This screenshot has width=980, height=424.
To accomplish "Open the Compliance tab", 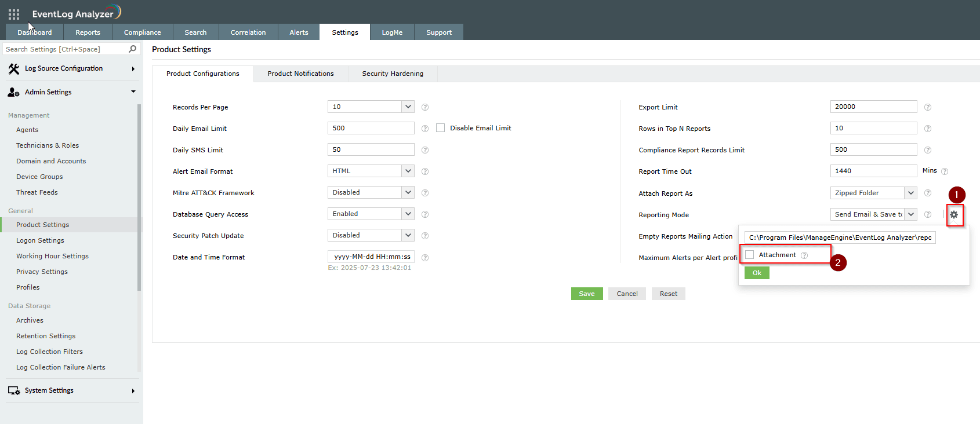I will click(x=143, y=32).
